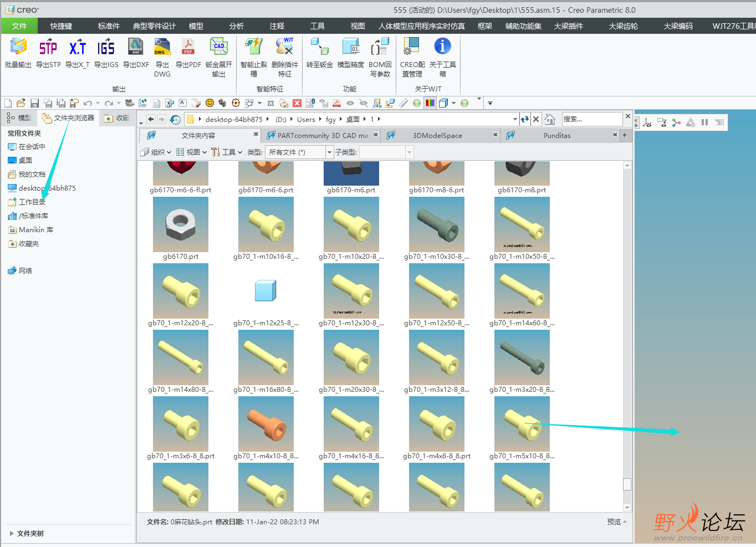Toggle the eye visibility icon in toolbar

(350, 103)
